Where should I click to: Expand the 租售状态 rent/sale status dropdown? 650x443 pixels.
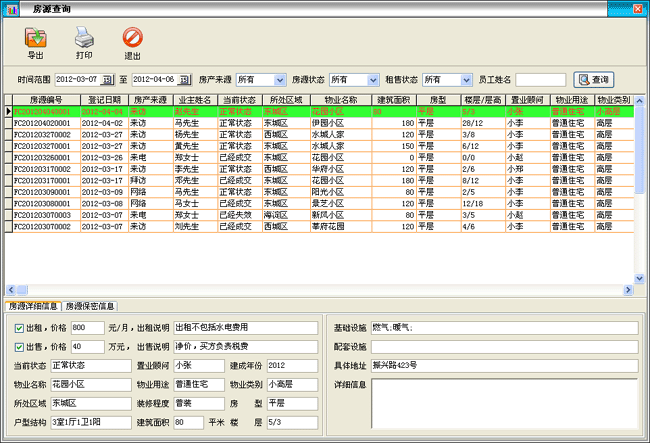[x=465, y=79]
